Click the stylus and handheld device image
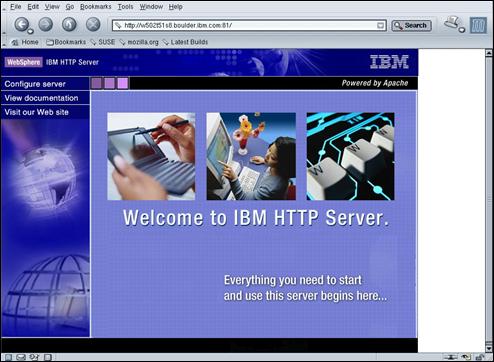Image resolution: width=494 pixels, height=362 pixels. [x=151, y=156]
